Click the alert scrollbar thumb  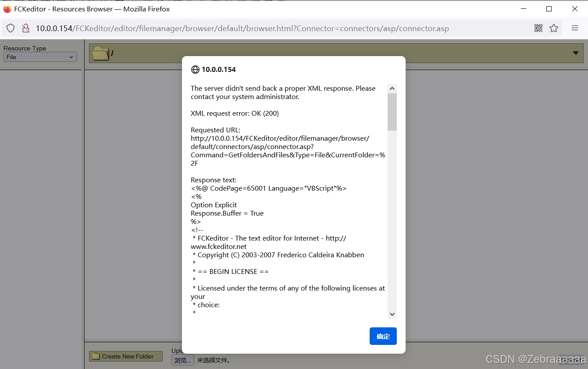tap(392, 112)
